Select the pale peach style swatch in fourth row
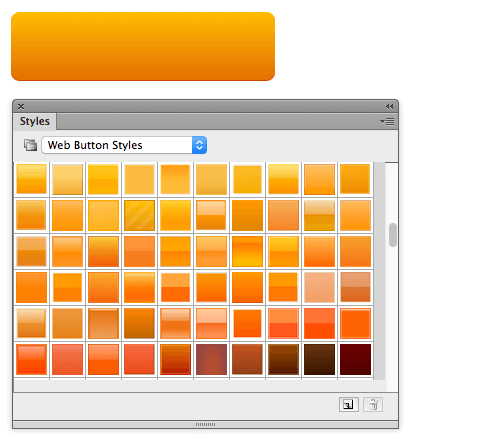The image size is (500, 448). pyautogui.click(x=319, y=287)
